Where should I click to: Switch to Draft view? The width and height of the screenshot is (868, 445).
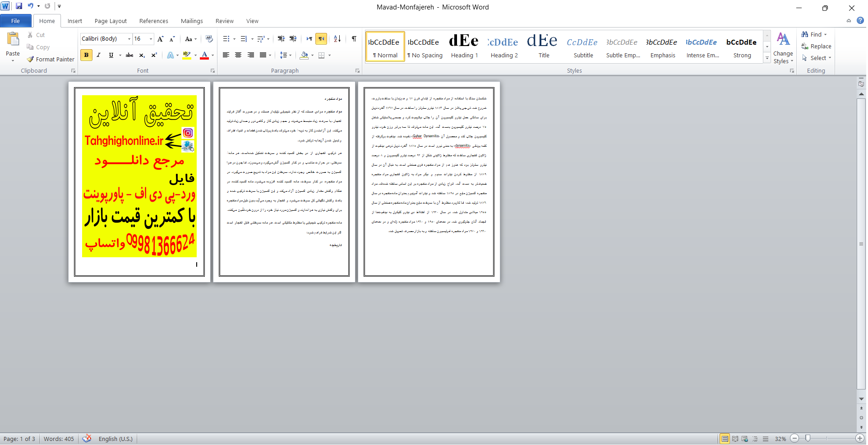tap(766, 439)
